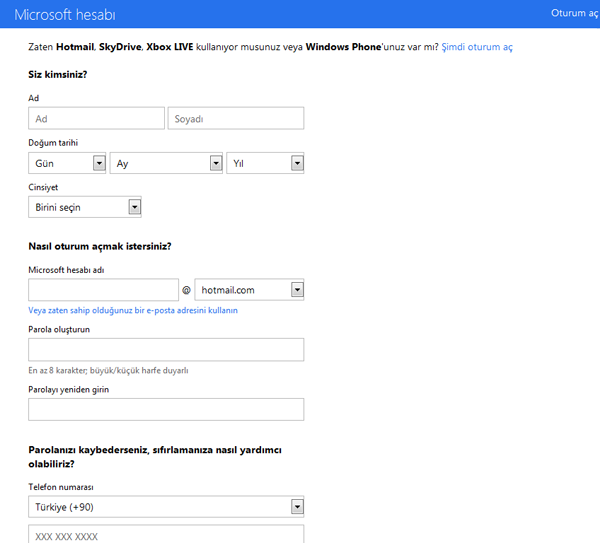600x543 pixels.
Task: Click the Microsoft hesabı adı input field
Action: pyautogui.click(x=103, y=290)
